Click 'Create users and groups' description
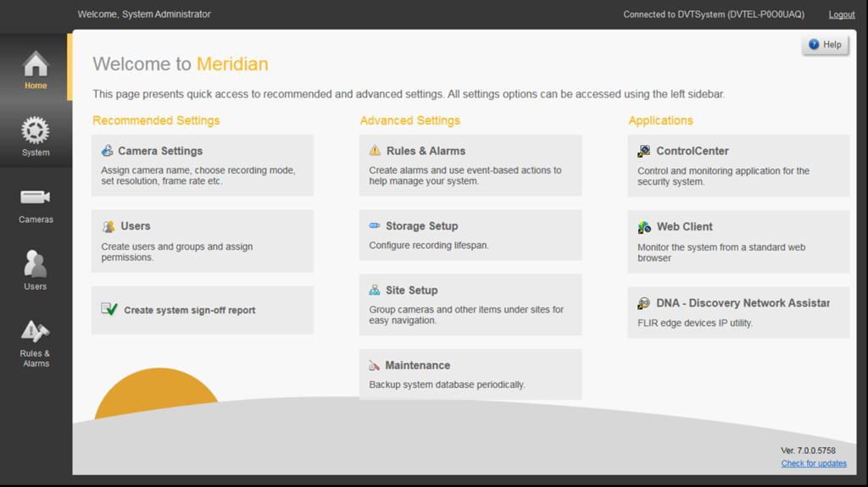Viewport: 868px width, 487px height. click(x=176, y=252)
